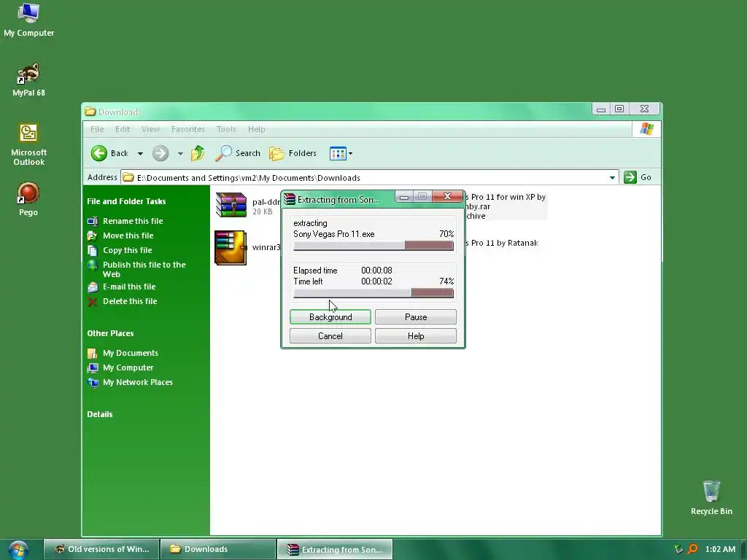Open the Back history dropdown arrow
747x560 pixels.
coord(140,153)
